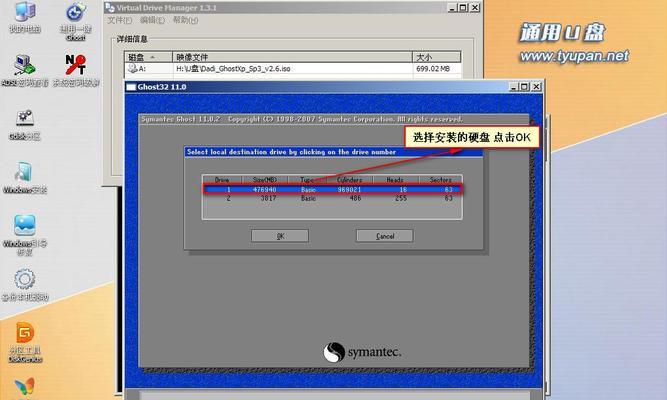Click the Heads value 255 for drive 2
This screenshot has height=400, width=667.
[x=401, y=198]
